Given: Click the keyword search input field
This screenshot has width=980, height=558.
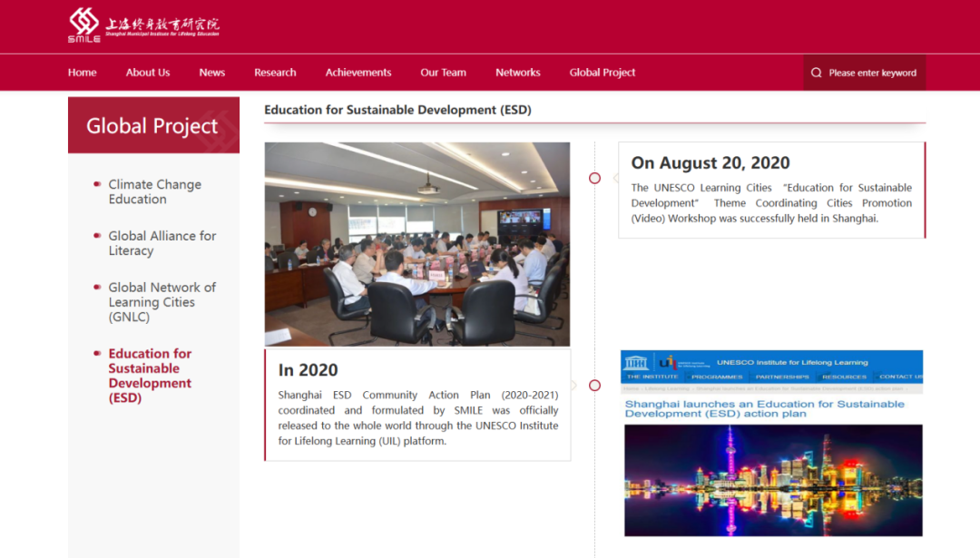Looking at the screenshot, I should (x=872, y=73).
